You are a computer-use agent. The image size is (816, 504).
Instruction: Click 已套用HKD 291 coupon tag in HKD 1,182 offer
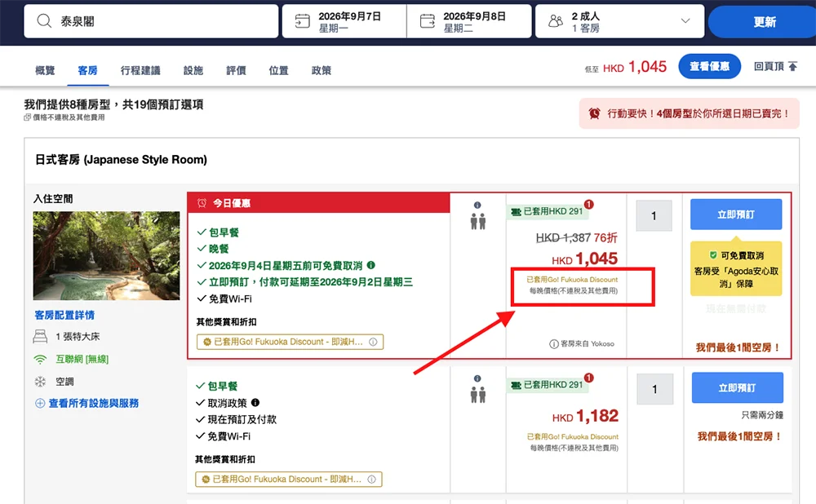coord(547,385)
